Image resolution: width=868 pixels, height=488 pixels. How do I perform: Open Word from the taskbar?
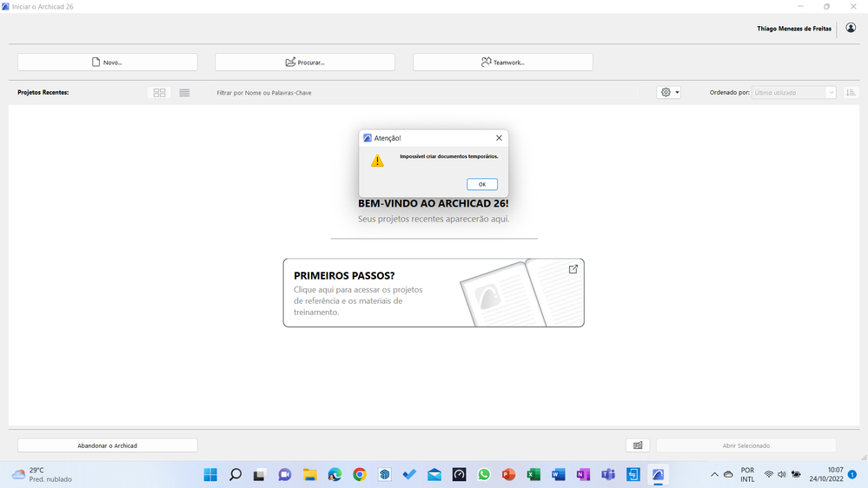pyautogui.click(x=558, y=475)
